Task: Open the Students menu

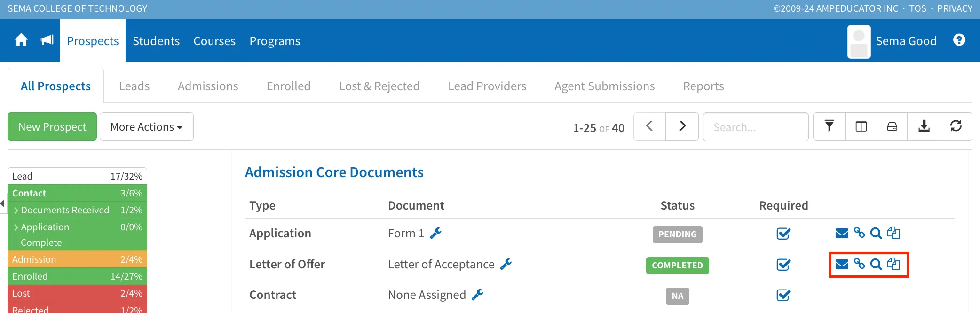Action: (x=156, y=41)
